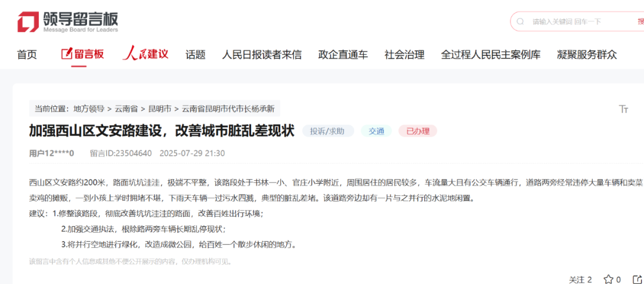Click 地方领导 breadcrumb link
This screenshot has height=284, width=644.
(x=89, y=109)
